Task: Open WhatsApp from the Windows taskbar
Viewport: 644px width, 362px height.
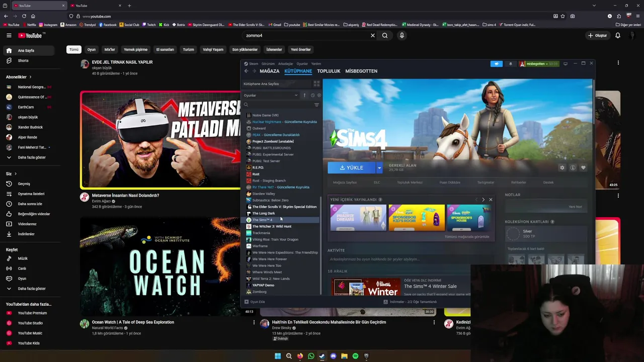Action: [x=311, y=356]
